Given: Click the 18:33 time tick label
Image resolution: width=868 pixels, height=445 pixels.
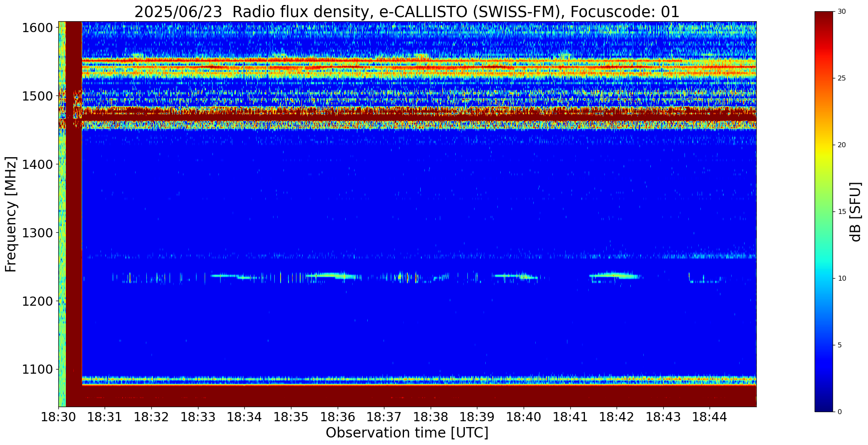Looking at the screenshot, I should (x=198, y=417).
